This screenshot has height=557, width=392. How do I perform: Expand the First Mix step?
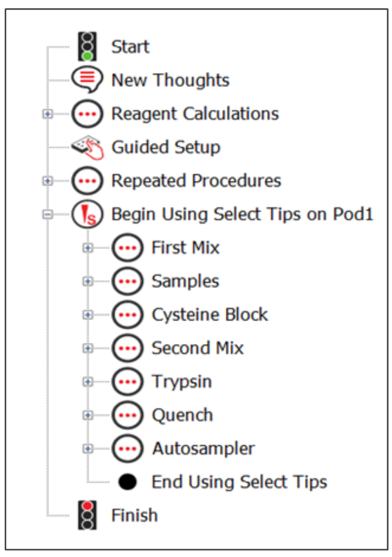88,248
